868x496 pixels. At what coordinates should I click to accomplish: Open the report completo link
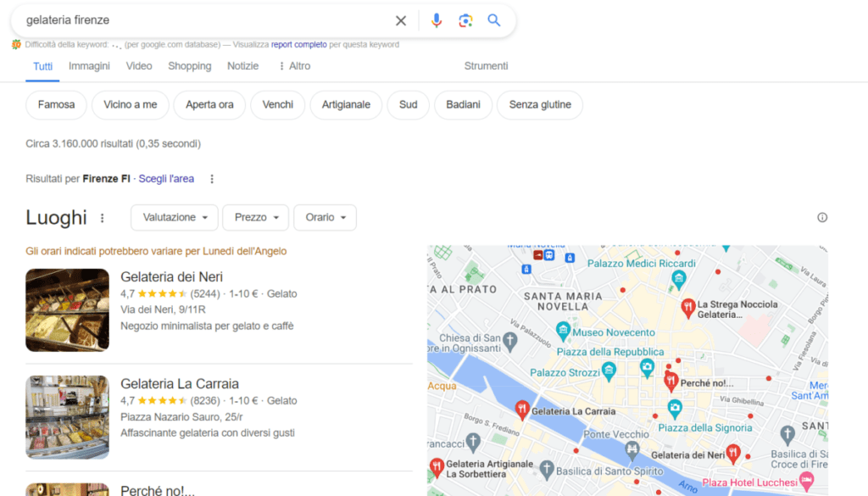pyautogui.click(x=299, y=44)
